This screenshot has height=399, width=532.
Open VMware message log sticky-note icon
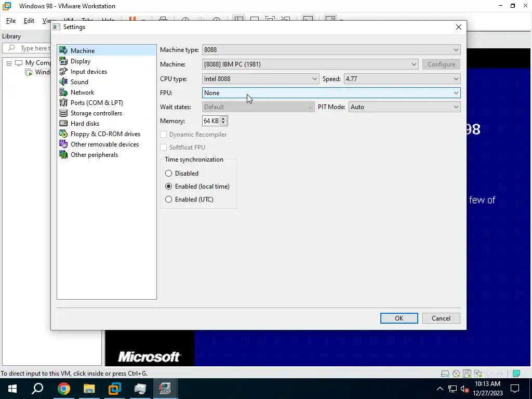pyautogui.click(x=516, y=374)
